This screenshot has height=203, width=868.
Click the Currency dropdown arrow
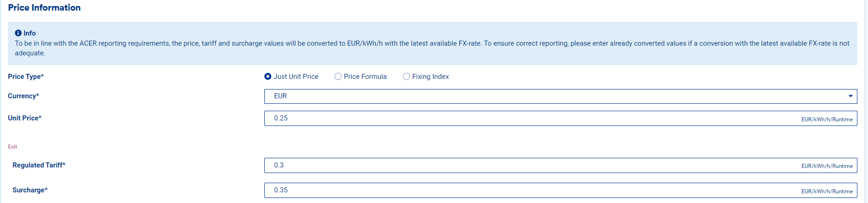(x=850, y=96)
